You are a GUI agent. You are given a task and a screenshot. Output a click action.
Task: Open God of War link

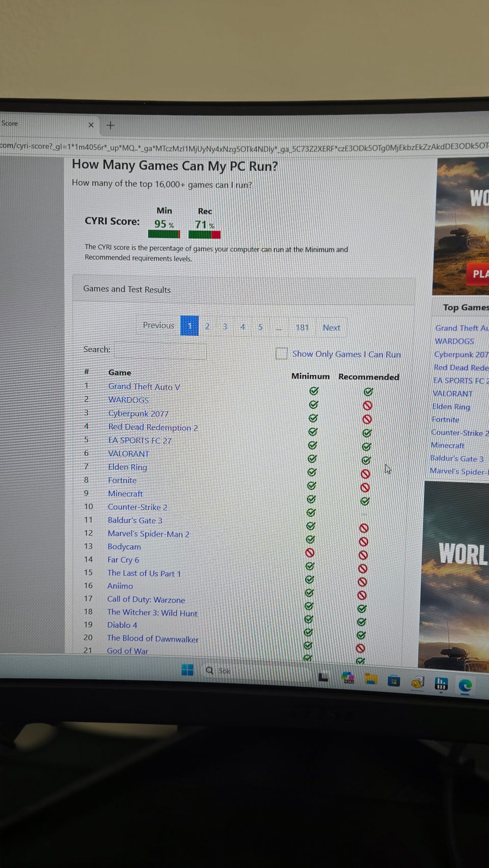tap(127, 651)
